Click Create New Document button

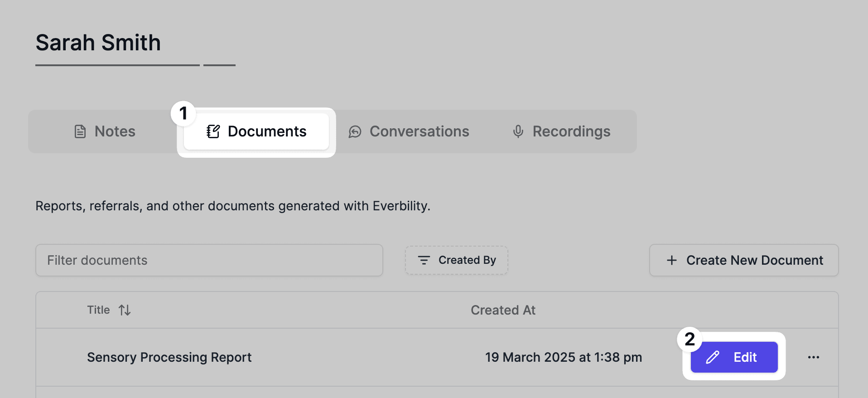click(744, 260)
